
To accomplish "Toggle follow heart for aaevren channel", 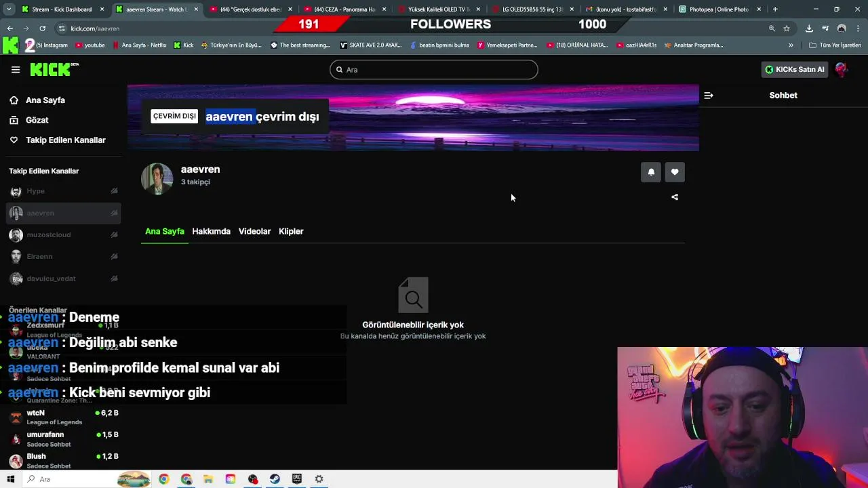I will [675, 172].
